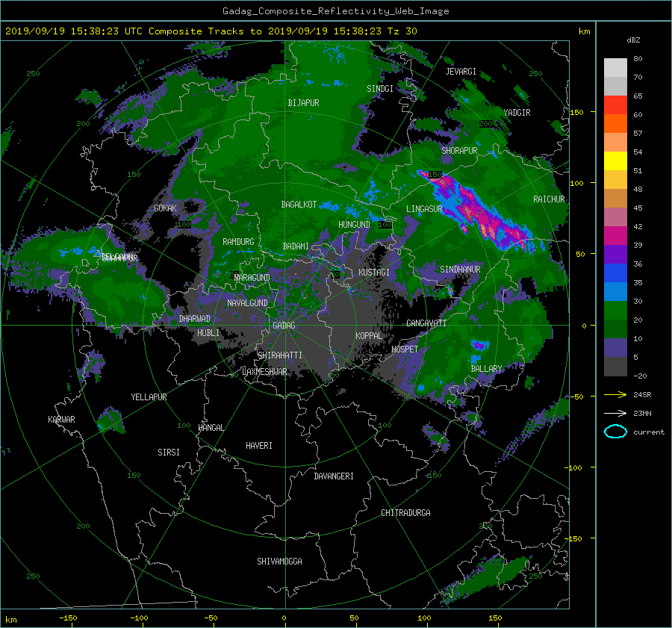The height and width of the screenshot is (628, 672).
Task: Click the NARAGUND city label
Action: [252, 278]
